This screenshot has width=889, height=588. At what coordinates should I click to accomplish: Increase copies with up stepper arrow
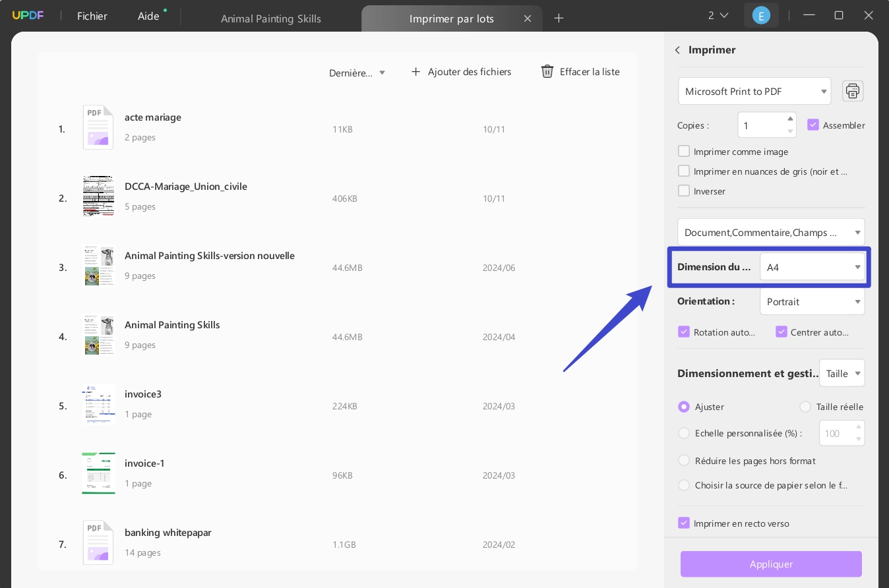pos(790,119)
